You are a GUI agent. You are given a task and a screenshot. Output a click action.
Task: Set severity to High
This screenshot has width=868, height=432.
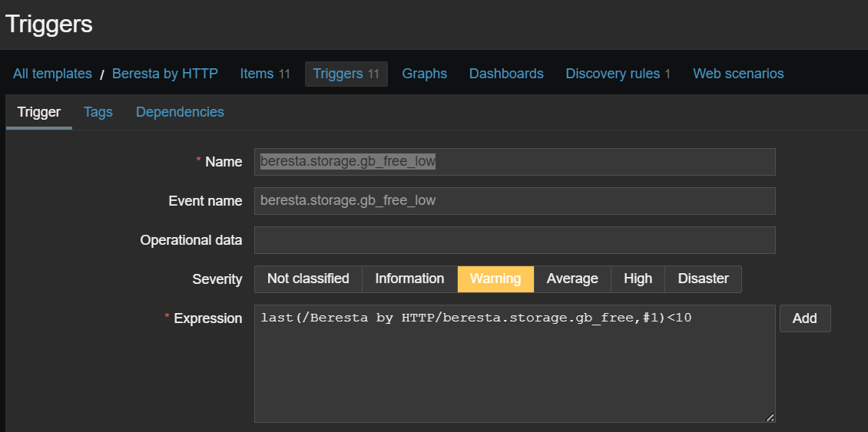[638, 279]
